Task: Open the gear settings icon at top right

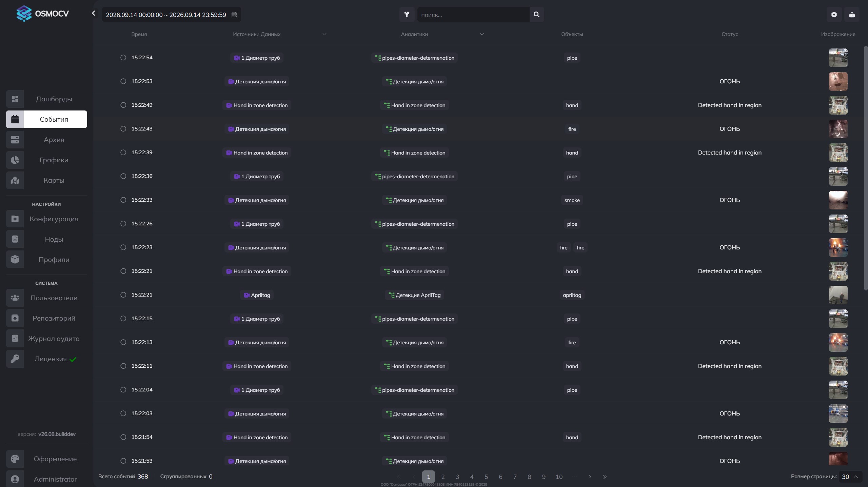Action: click(x=834, y=15)
